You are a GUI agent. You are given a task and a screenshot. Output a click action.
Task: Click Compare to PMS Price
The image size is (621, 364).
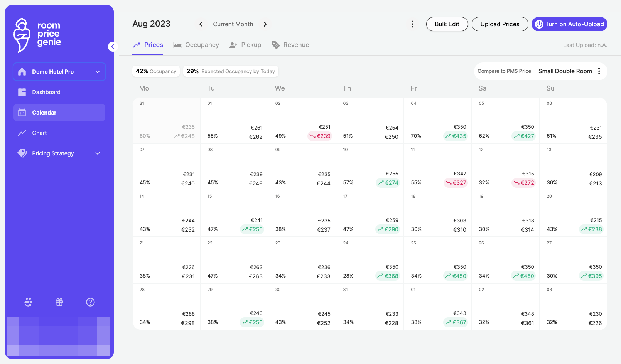click(504, 71)
